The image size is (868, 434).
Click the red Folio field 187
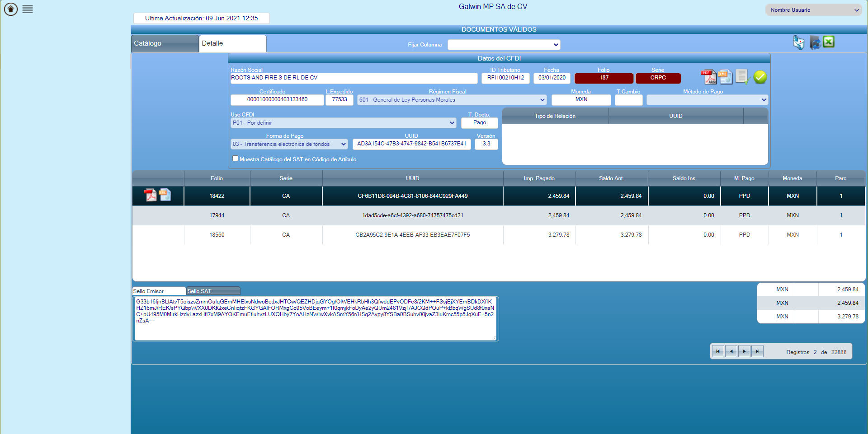[x=604, y=78]
